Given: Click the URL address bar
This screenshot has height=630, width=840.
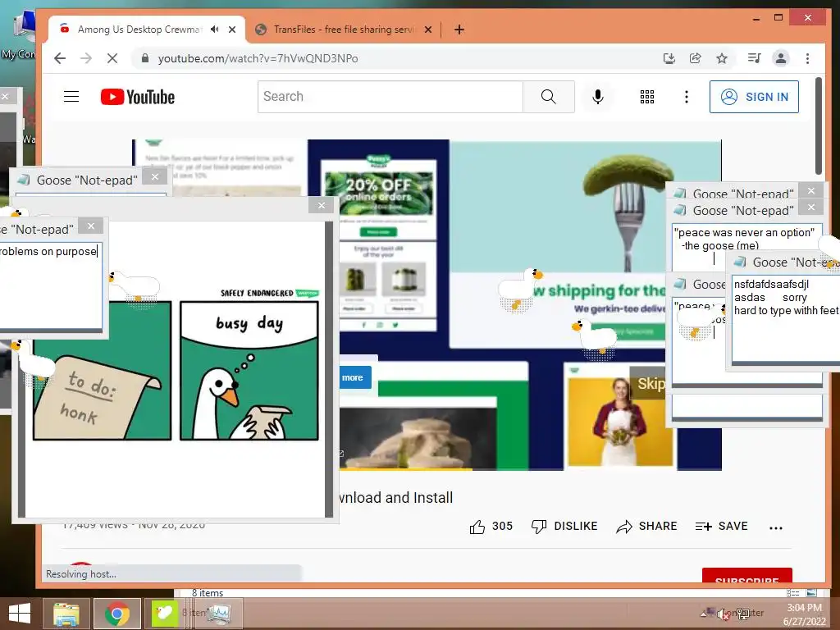Looking at the screenshot, I should pyautogui.click(x=396, y=58).
